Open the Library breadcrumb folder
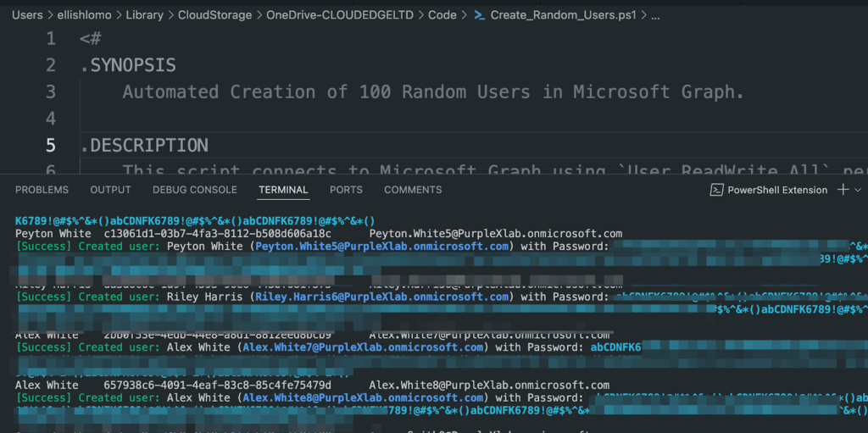The image size is (868, 433). click(x=144, y=15)
